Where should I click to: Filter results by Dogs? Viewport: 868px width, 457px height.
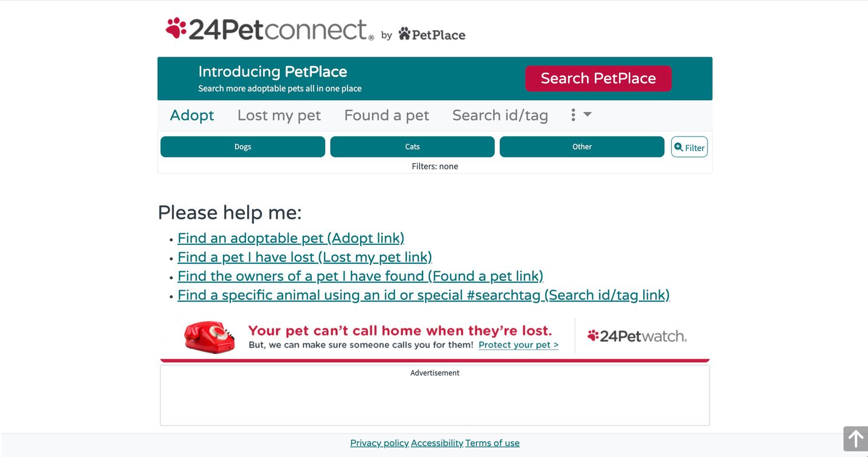[243, 147]
